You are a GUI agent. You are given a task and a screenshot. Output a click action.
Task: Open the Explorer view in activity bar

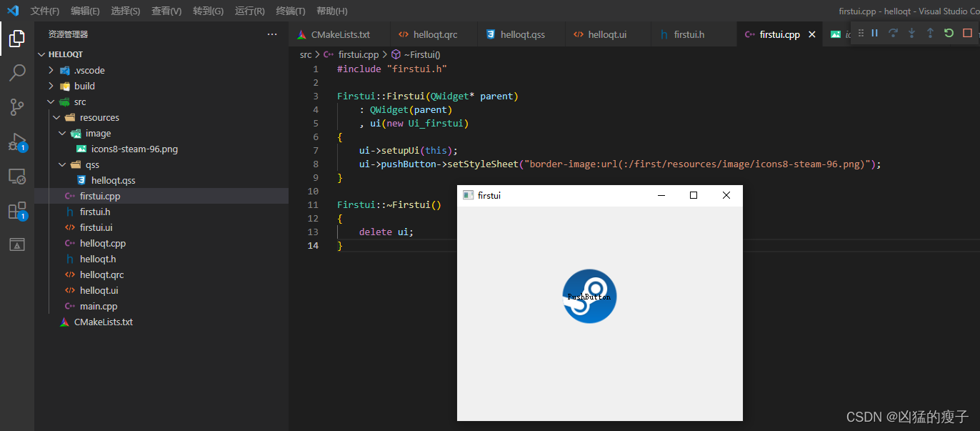click(x=17, y=39)
